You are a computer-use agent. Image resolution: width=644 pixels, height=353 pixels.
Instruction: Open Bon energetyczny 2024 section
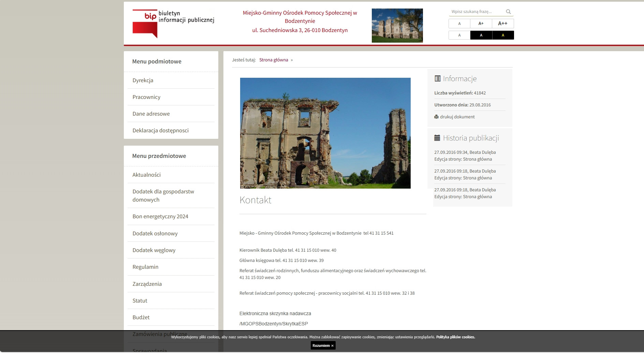160,216
